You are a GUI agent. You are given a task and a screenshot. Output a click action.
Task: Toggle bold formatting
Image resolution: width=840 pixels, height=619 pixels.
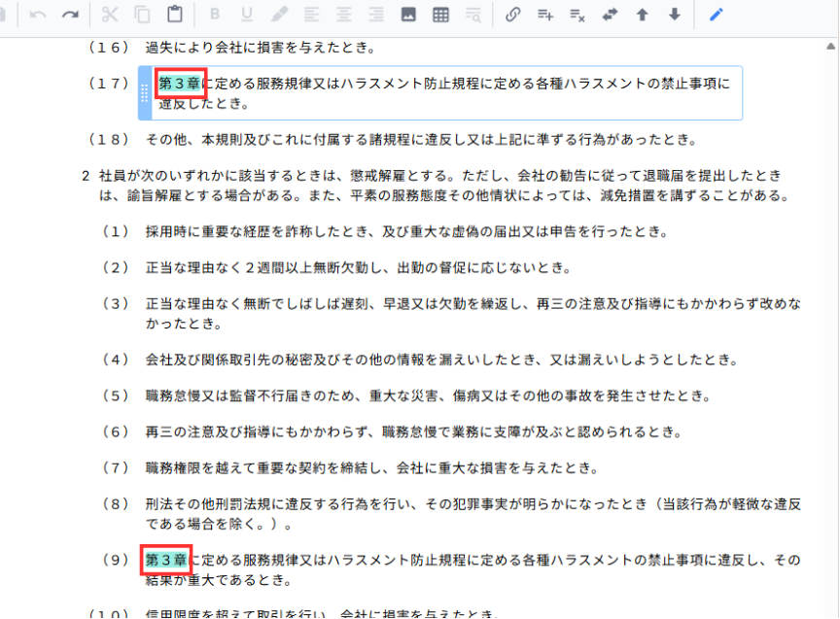coord(215,16)
